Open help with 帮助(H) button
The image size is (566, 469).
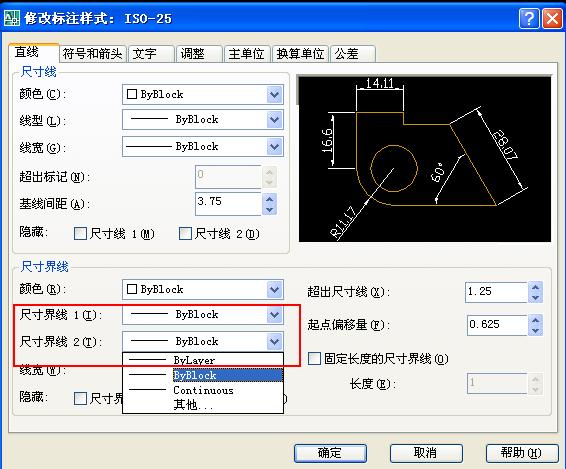(x=522, y=453)
